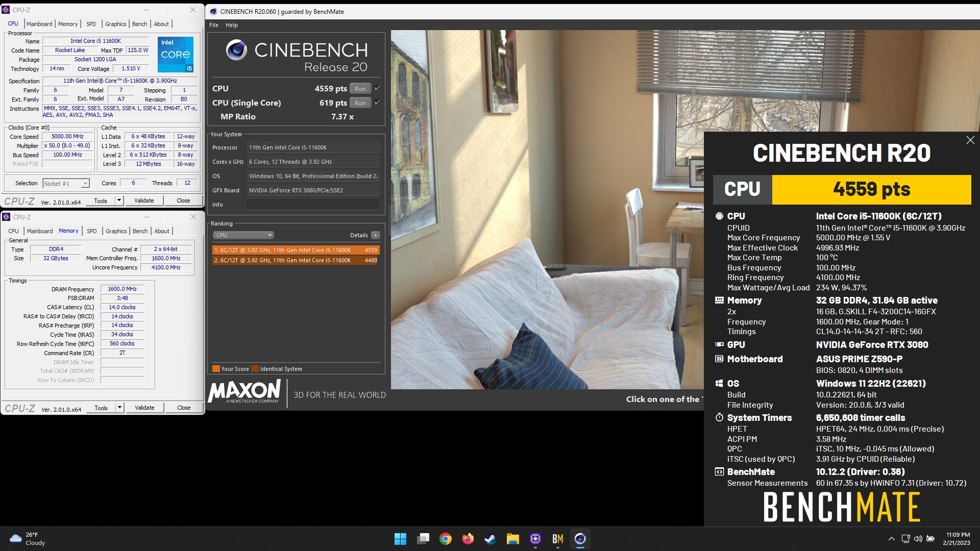Open the About tab in top CPU-Z

161,24
